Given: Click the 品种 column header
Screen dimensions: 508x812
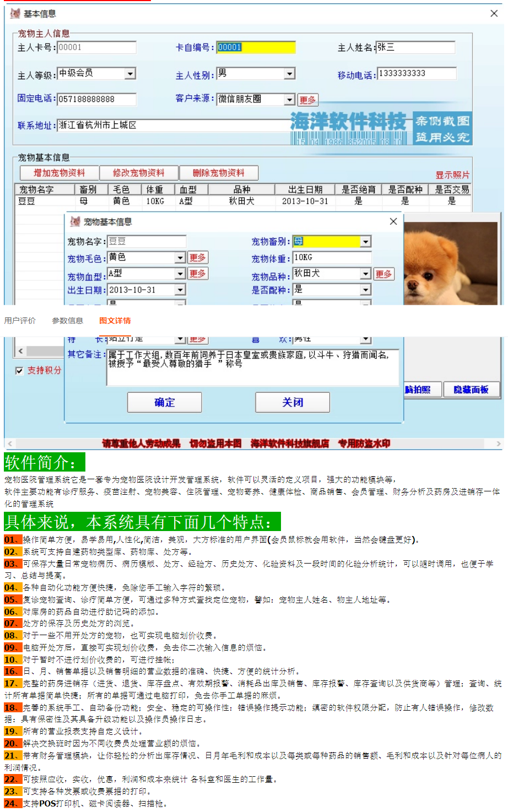Looking at the screenshot, I should tap(242, 190).
